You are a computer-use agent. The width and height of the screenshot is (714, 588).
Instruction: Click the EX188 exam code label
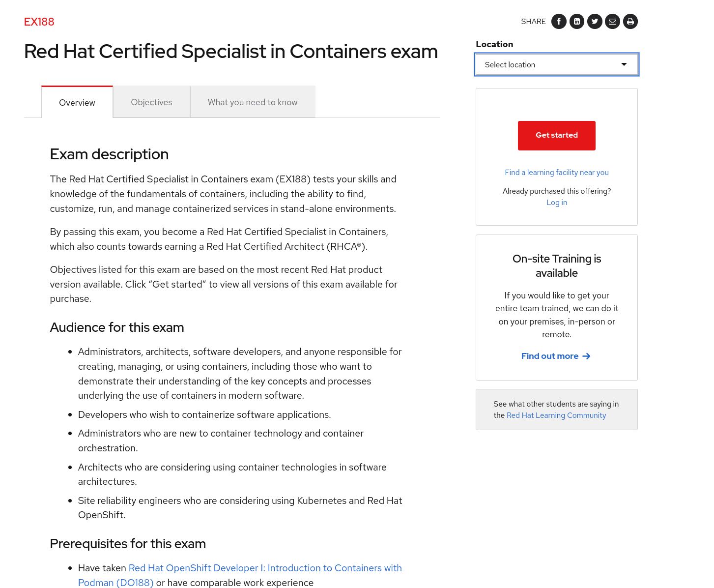pyautogui.click(x=39, y=22)
